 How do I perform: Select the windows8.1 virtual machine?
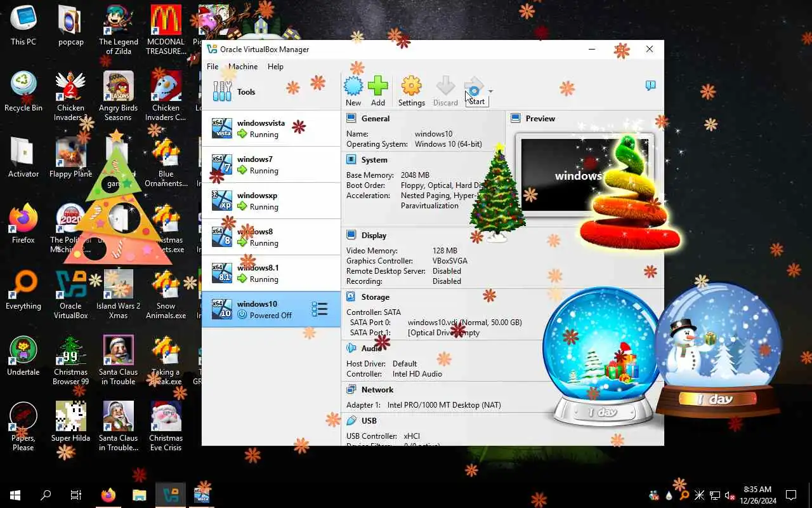coord(271,273)
